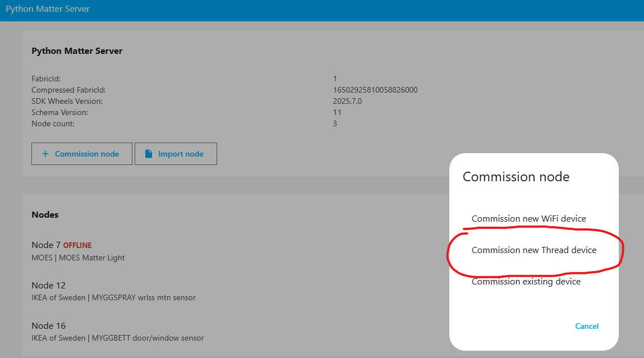The image size is (644, 358).
Task: Open the Commission node button
Action: tap(82, 154)
